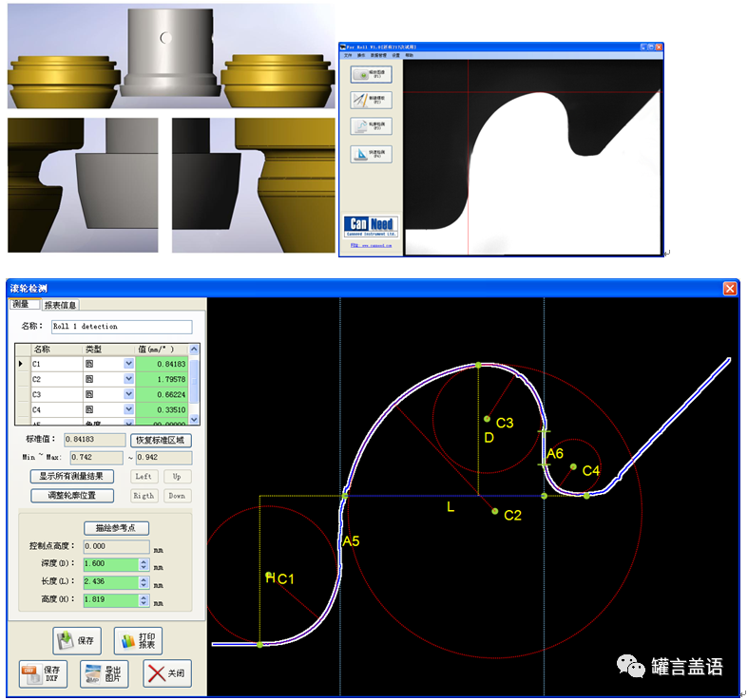Click the C3 circle center point on canvas
Image resolution: width=748 pixels, height=700 pixels.
(x=487, y=419)
